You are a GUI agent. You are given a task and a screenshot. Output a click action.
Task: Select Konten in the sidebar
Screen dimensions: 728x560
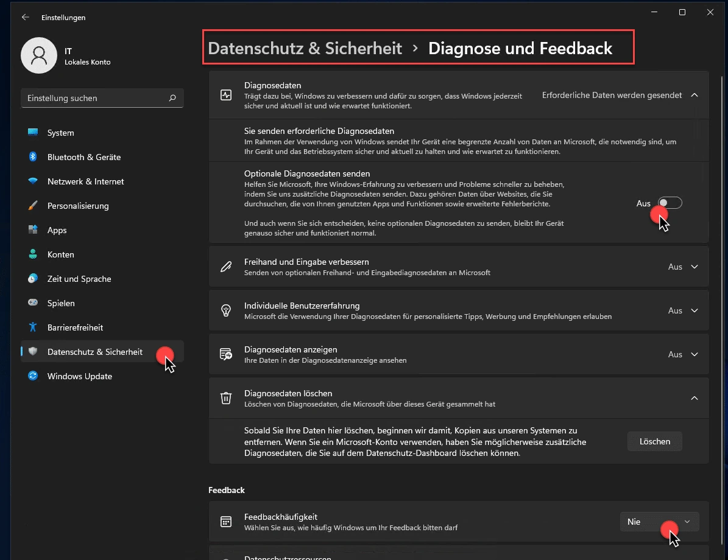[102, 254]
